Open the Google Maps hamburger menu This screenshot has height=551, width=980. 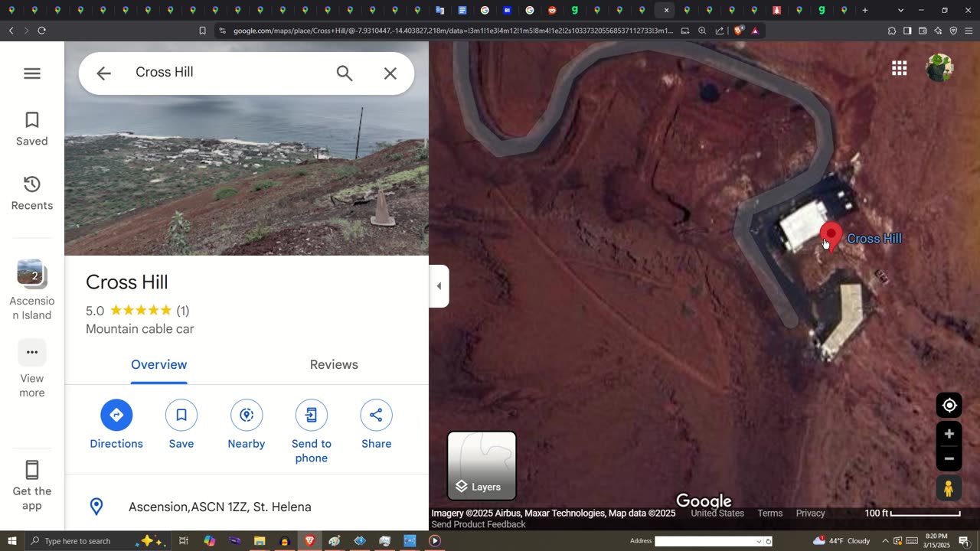pyautogui.click(x=32, y=73)
